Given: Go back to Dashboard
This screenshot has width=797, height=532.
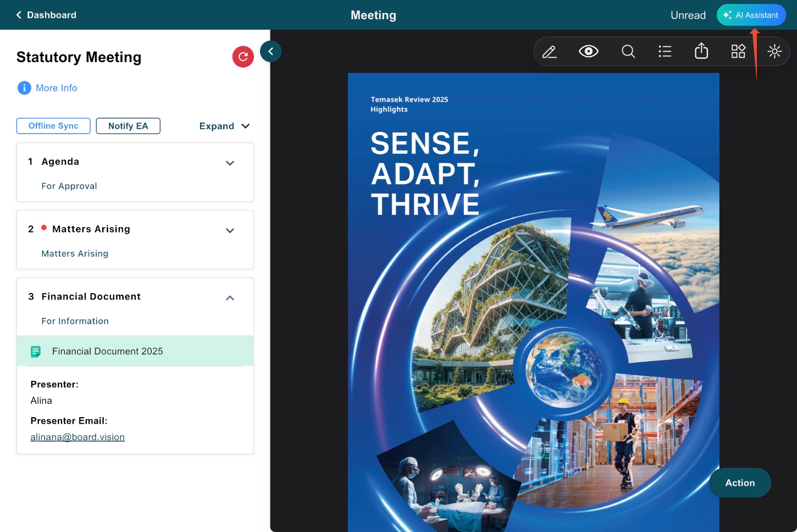Looking at the screenshot, I should click(x=46, y=15).
